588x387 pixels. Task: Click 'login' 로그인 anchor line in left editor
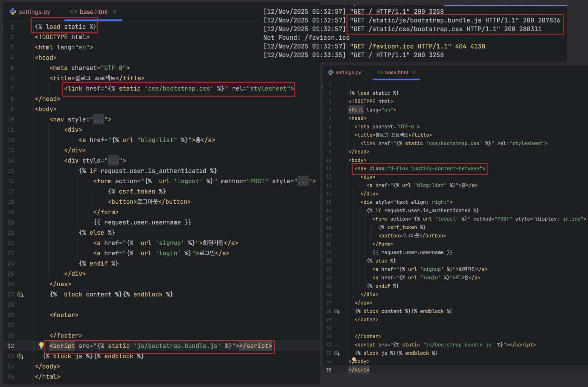[x=161, y=253]
